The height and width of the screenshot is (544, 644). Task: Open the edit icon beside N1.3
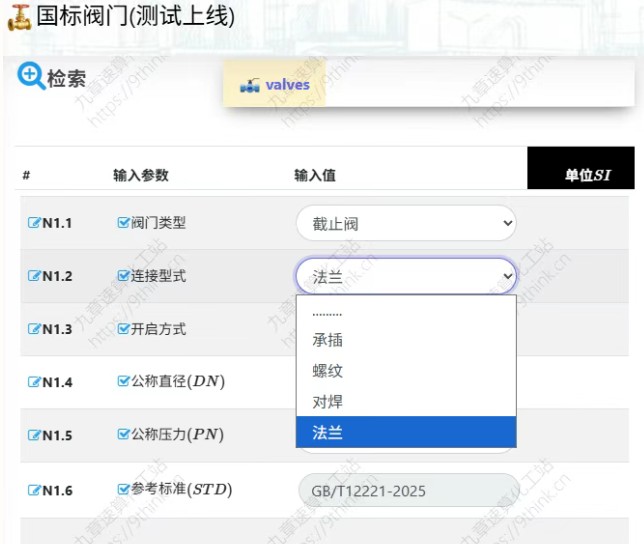point(34,329)
